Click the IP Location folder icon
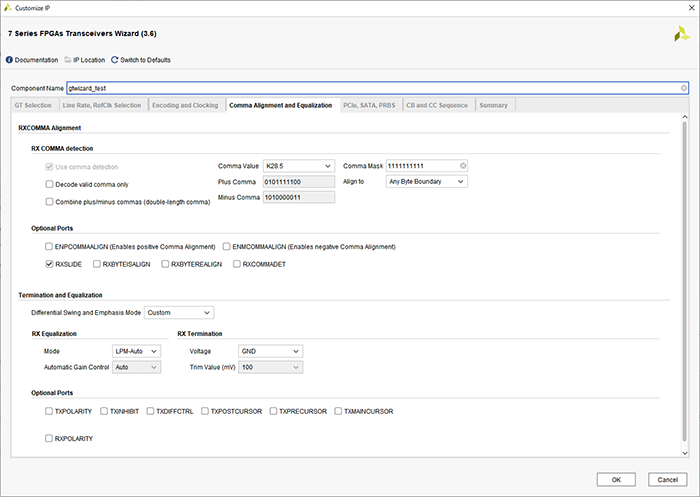 point(68,60)
